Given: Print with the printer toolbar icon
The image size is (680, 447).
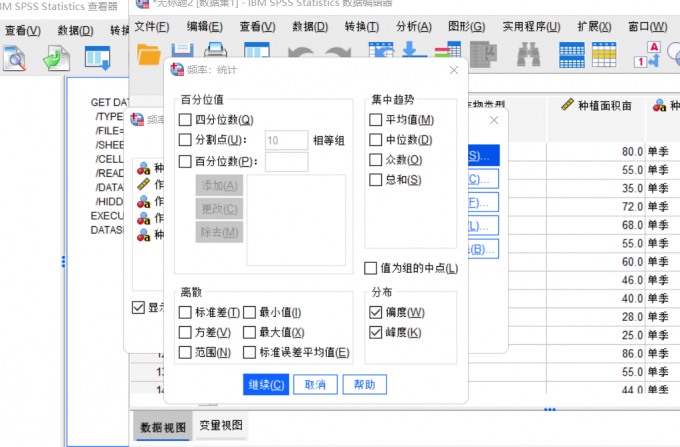Looking at the screenshot, I should point(216,50).
